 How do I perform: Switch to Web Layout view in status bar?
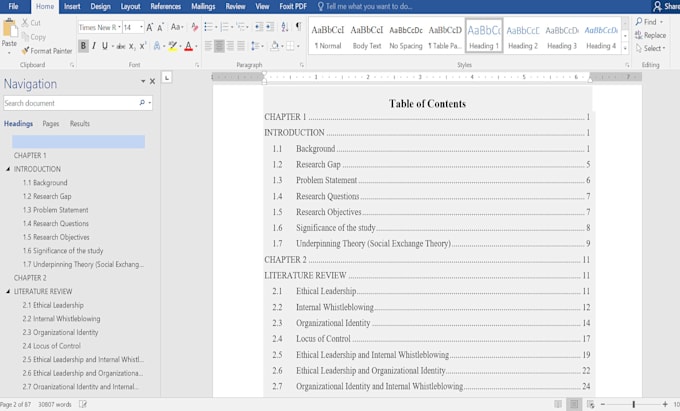coord(590,404)
